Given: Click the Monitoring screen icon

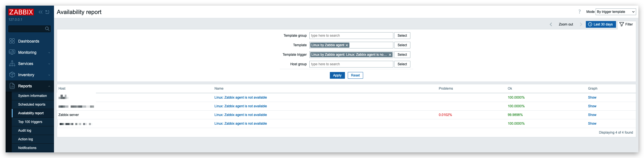Looking at the screenshot, I should point(12,52).
